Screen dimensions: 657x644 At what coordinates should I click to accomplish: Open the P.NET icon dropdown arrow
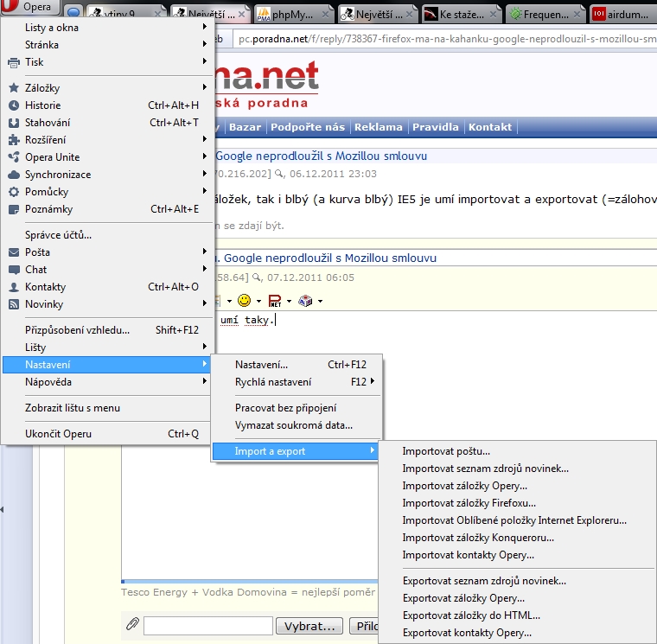click(289, 301)
